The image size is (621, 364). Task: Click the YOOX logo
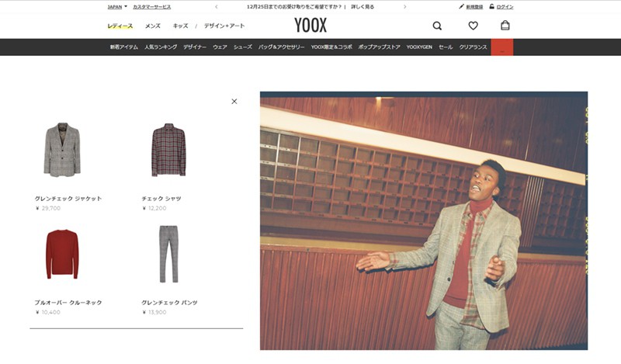(x=310, y=26)
